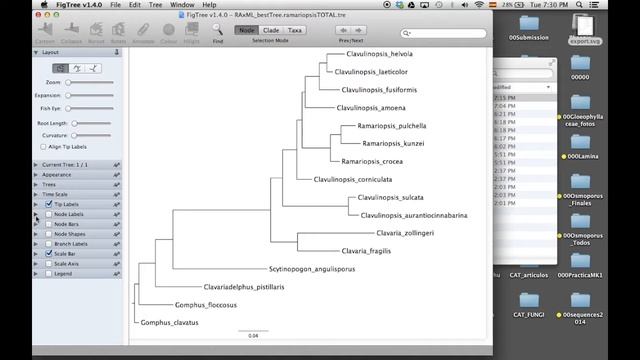
Task: Go to previous with left arrow
Action: click(344, 30)
